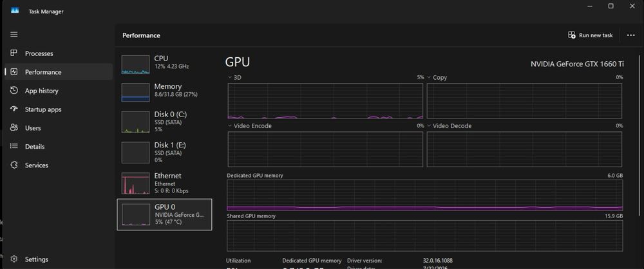644x269 pixels.
Task: Click the 15.9 GB shared memory label
Action: 614,216
